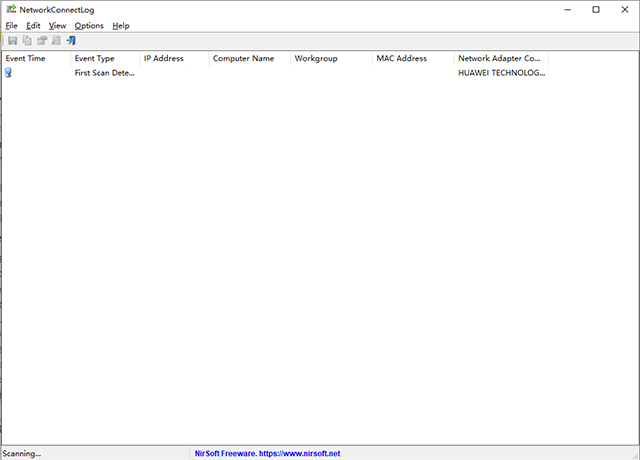Click the Properties toolbar icon
This screenshot has height=460, width=640.
[x=42, y=41]
